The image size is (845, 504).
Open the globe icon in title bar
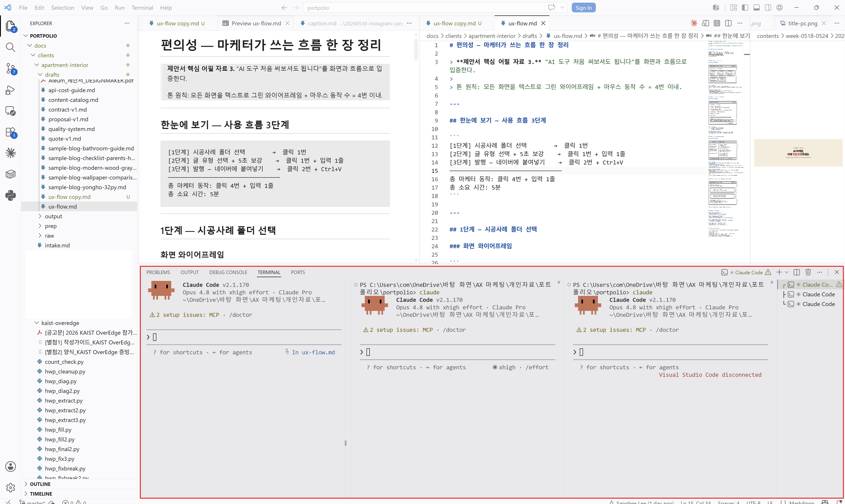[x=780, y=7]
